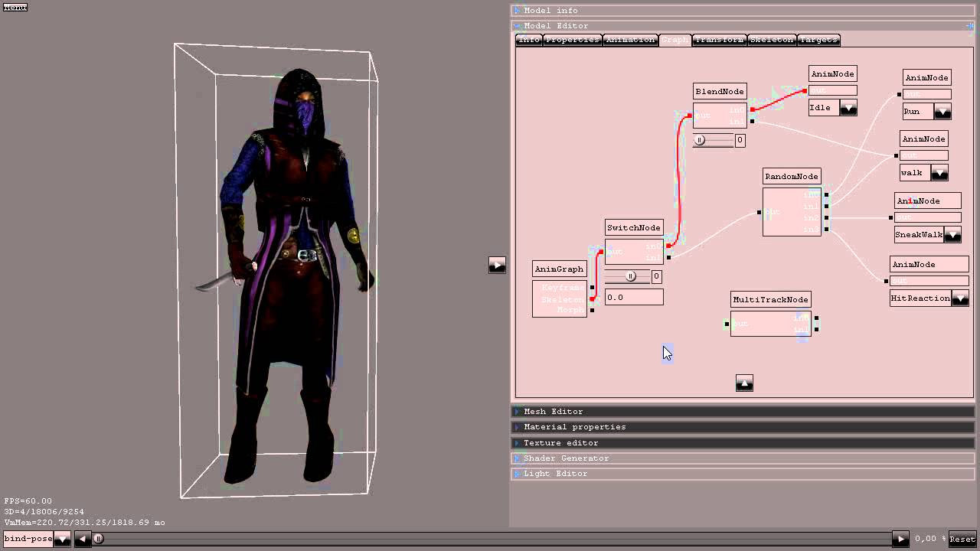Adjust the BlendNode weight slider
Screen dimensions: 980x551
[713, 140]
